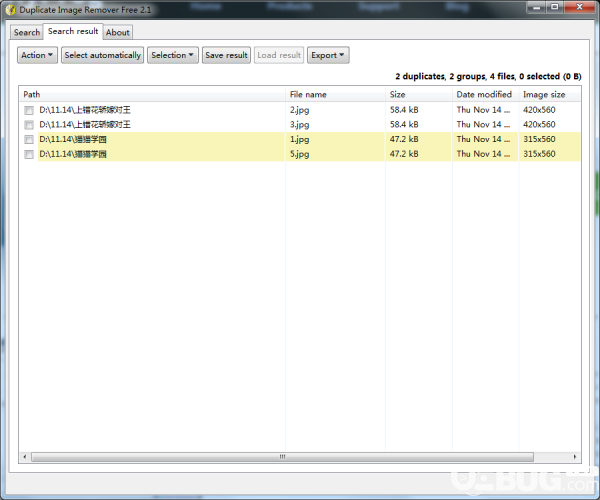The height and width of the screenshot is (500, 600).
Task: Select the file name 2.jpg
Action: pos(300,110)
